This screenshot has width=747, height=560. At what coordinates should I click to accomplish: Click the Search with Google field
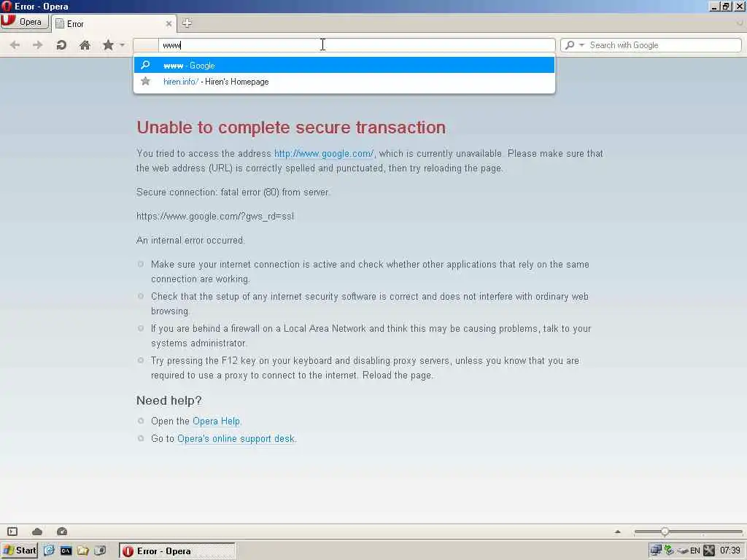tap(651, 45)
